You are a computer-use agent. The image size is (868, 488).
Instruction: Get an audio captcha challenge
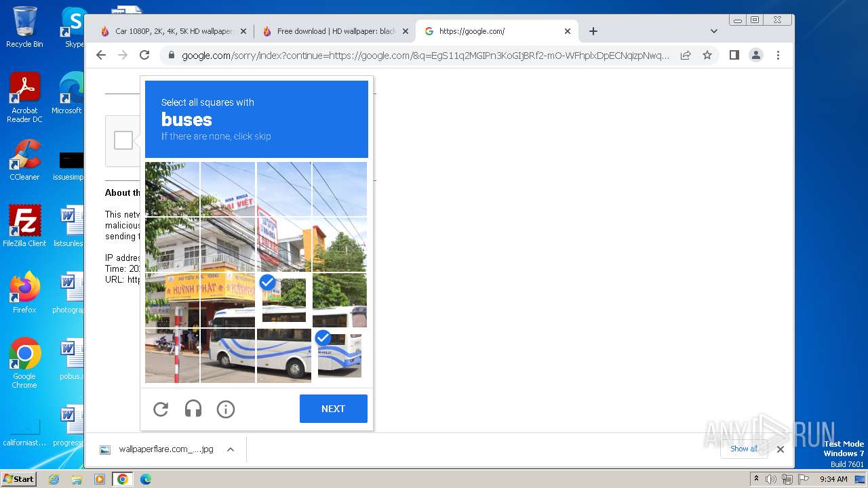point(193,409)
